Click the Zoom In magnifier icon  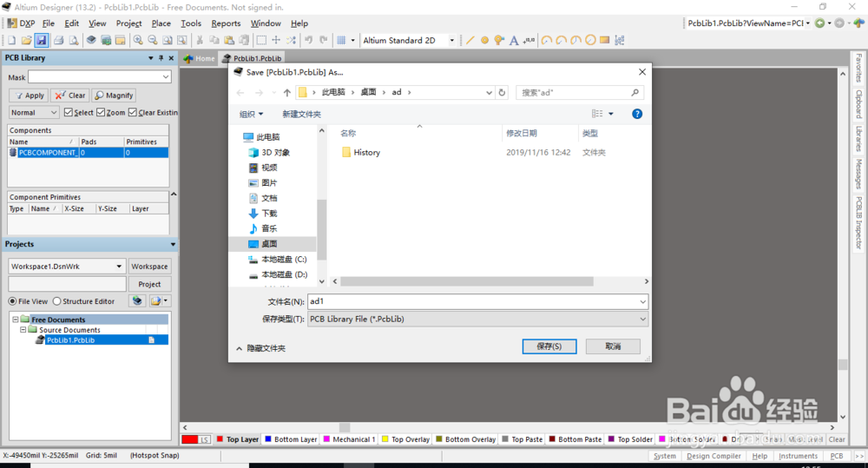click(138, 41)
